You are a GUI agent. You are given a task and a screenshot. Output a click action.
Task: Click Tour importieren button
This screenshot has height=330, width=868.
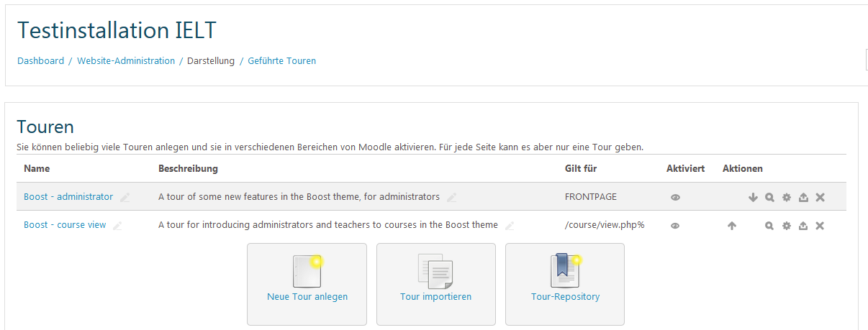click(x=435, y=284)
